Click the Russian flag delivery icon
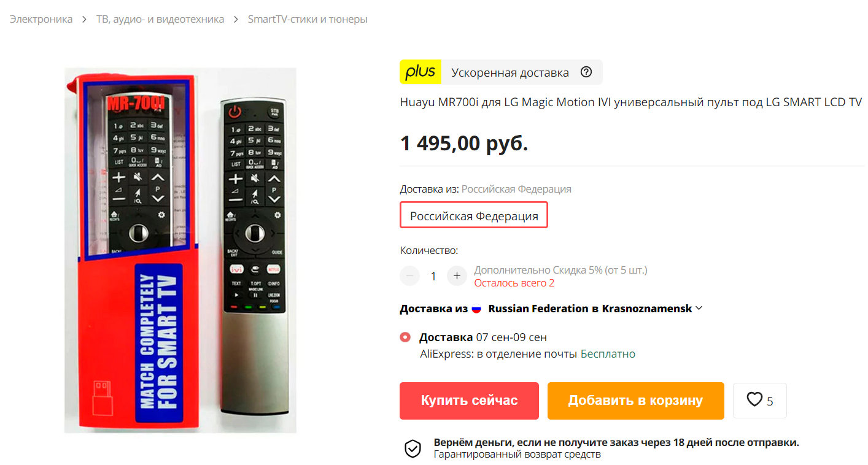 [477, 309]
